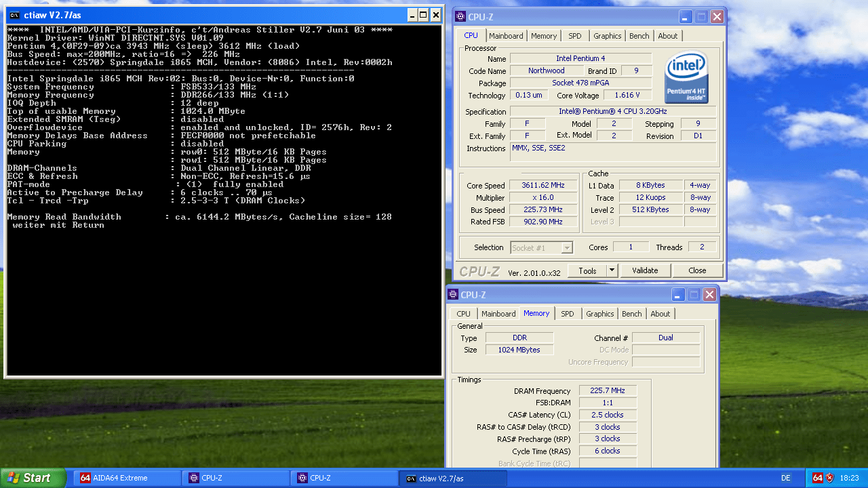Click the DRAM Frequency value 225.7 MHz
The image size is (868, 488).
tap(608, 390)
